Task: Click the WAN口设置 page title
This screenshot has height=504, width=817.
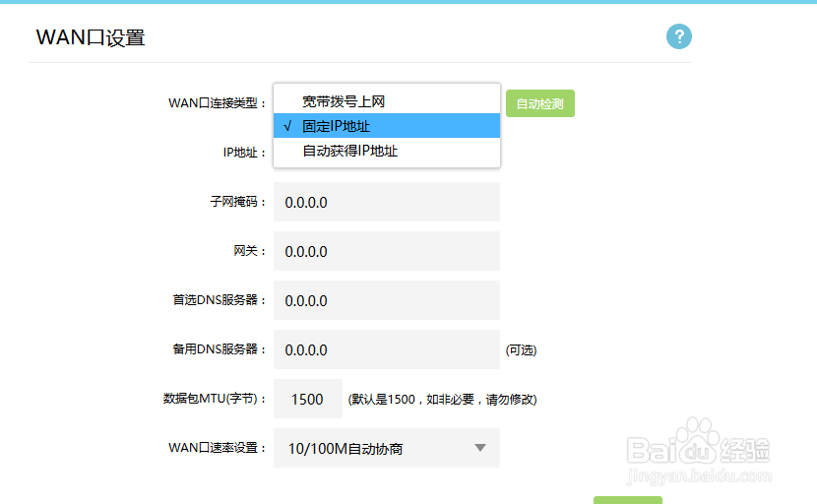Action: click(91, 37)
